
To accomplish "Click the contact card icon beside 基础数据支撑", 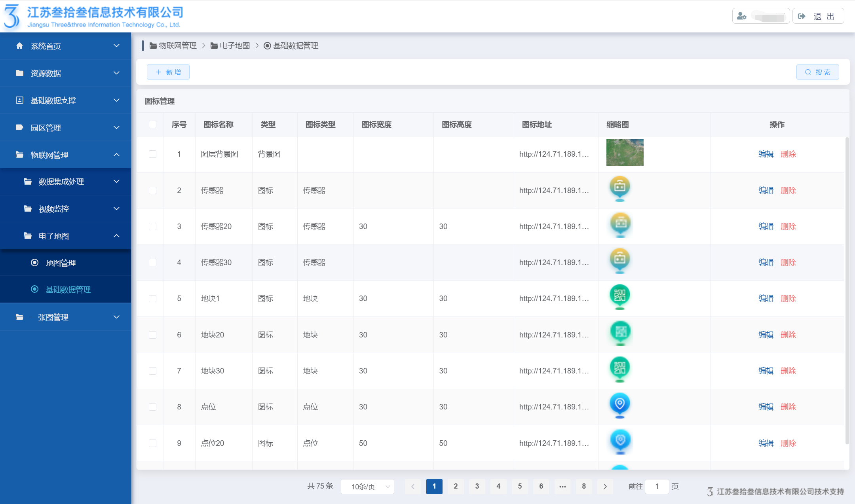I will pyautogui.click(x=19, y=100).
